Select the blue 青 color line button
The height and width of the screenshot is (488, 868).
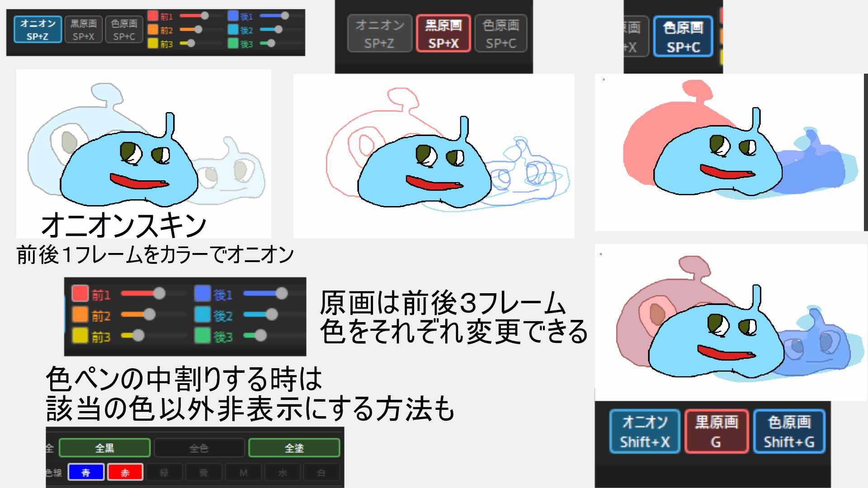pyautogui.click(x=86, y=472)
